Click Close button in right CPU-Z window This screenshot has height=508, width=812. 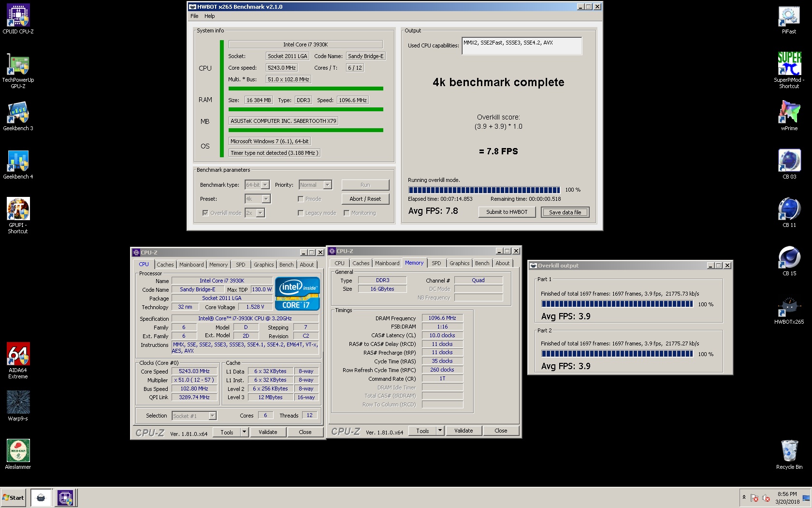coord(501,431)
